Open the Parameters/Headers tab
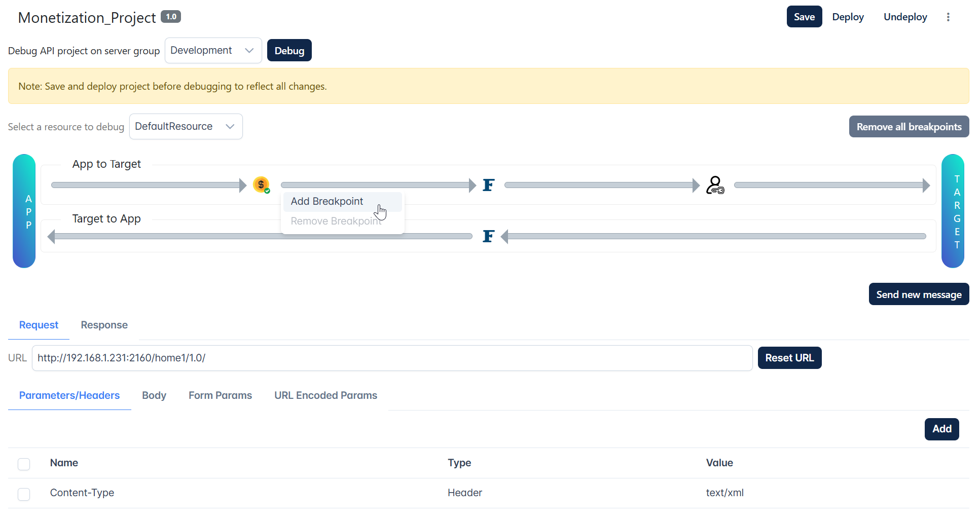Image resolution: width=980 pixels, height=521 pixels. click(x=69, y=395)
